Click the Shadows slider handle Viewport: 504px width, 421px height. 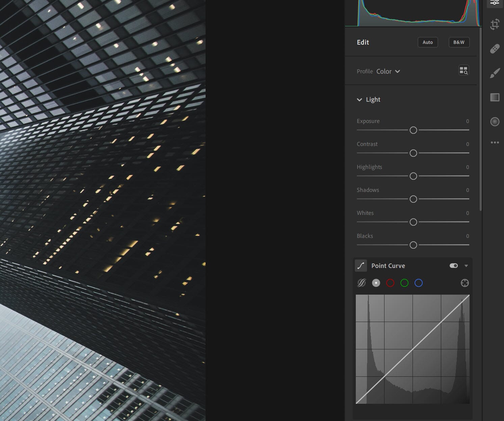pos(413,199)
